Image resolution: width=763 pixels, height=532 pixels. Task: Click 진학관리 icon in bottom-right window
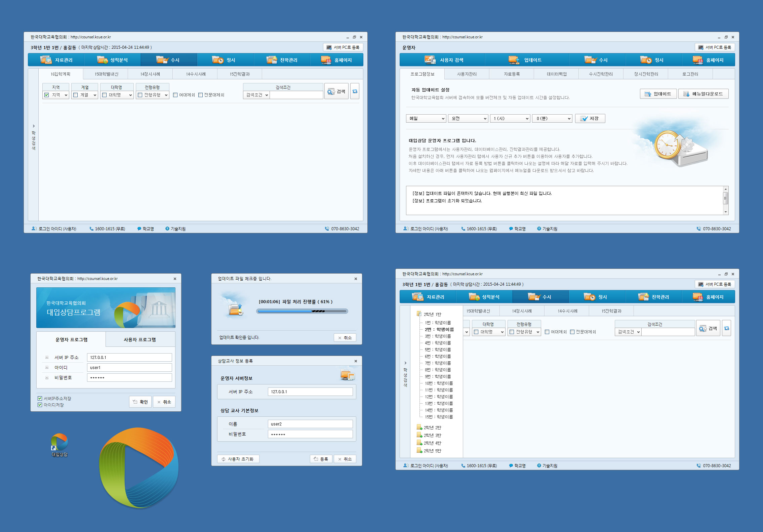point(643,297)
